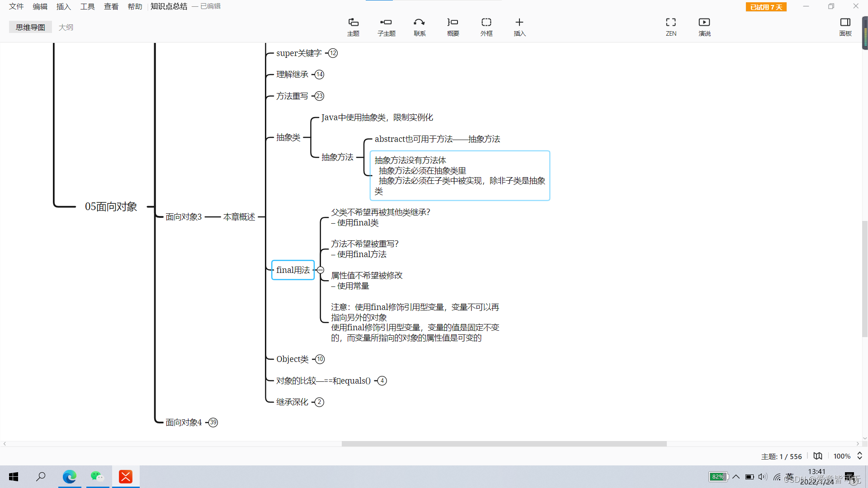Open the 查看 menu
The image size is (868, 488).
[x=111, y=6]
